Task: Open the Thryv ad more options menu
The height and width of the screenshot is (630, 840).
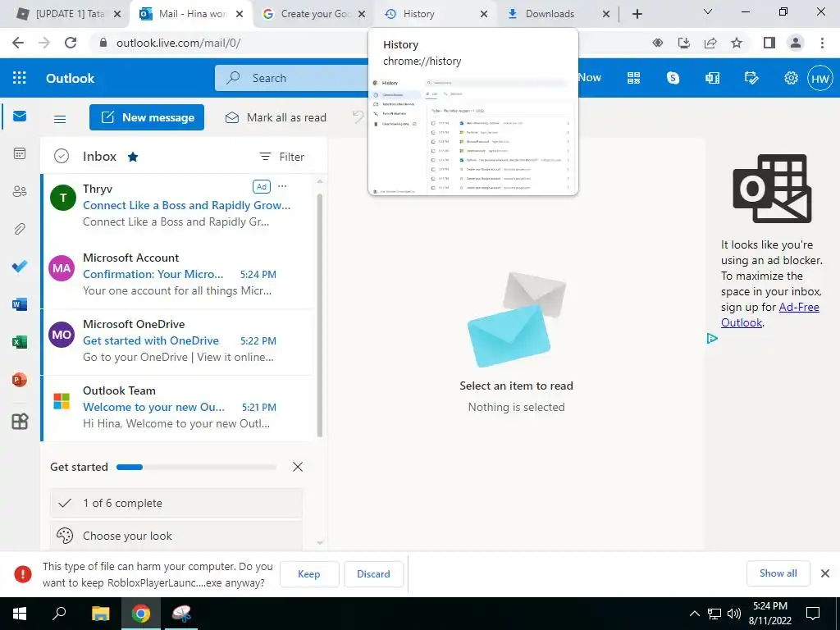Action: [x=282, y=186]
